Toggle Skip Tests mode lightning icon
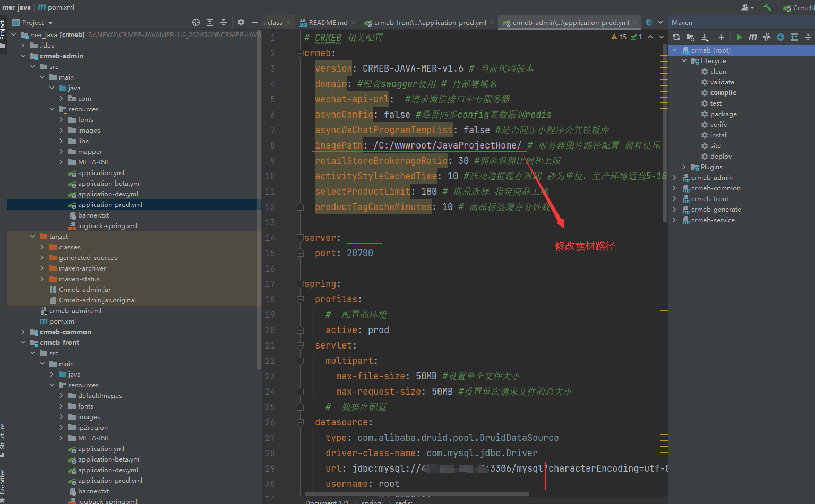The height and width of the screenshot is (504, 815). [x=780, y=37]
